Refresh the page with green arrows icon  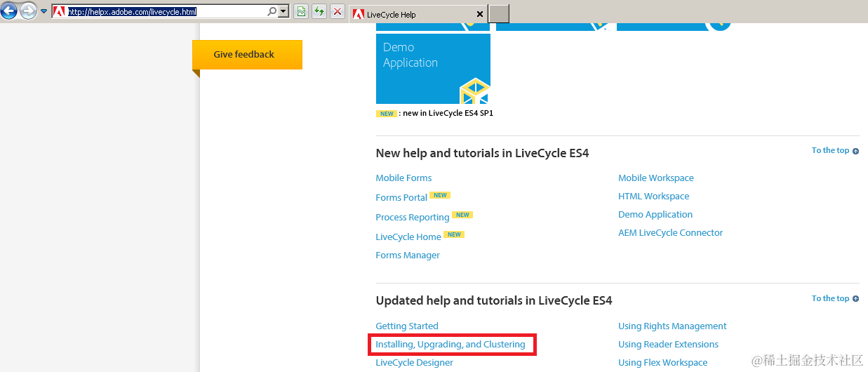319,11
